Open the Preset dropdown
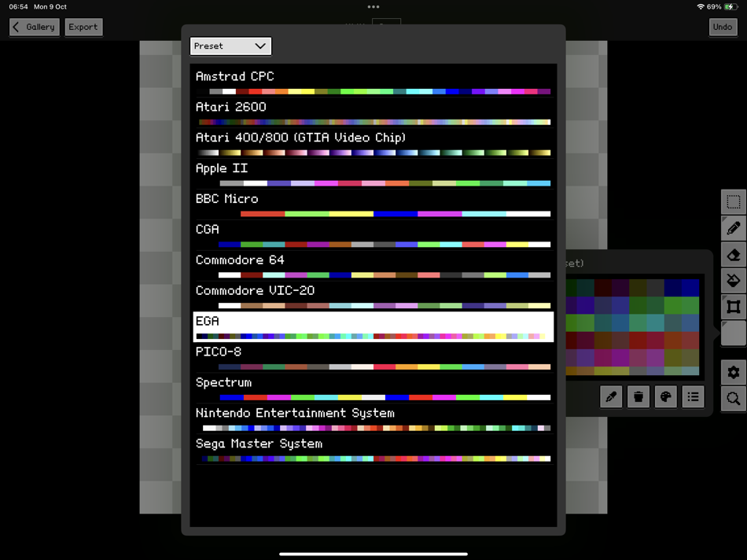747x560 pixels. click(230, 46)
